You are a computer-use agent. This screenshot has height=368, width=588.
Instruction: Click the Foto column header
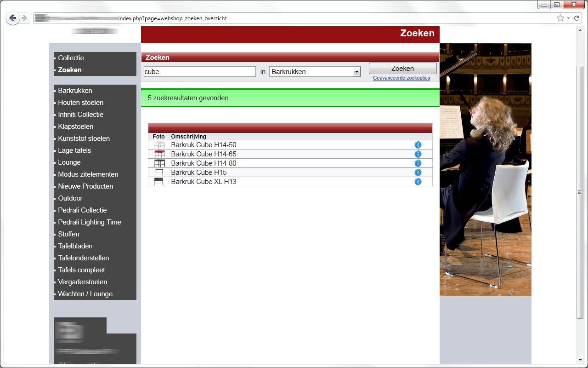(x=158, y=137)
